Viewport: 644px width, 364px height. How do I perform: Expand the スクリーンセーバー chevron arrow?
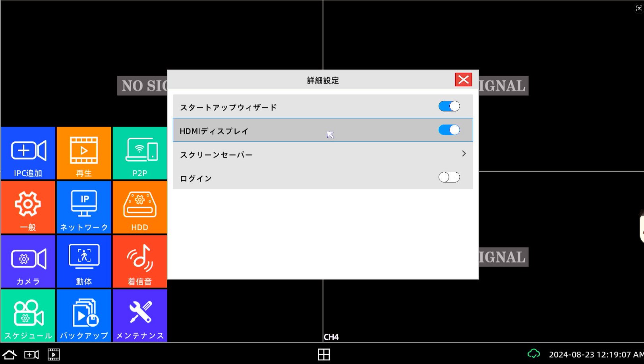[x=464, y=154]
